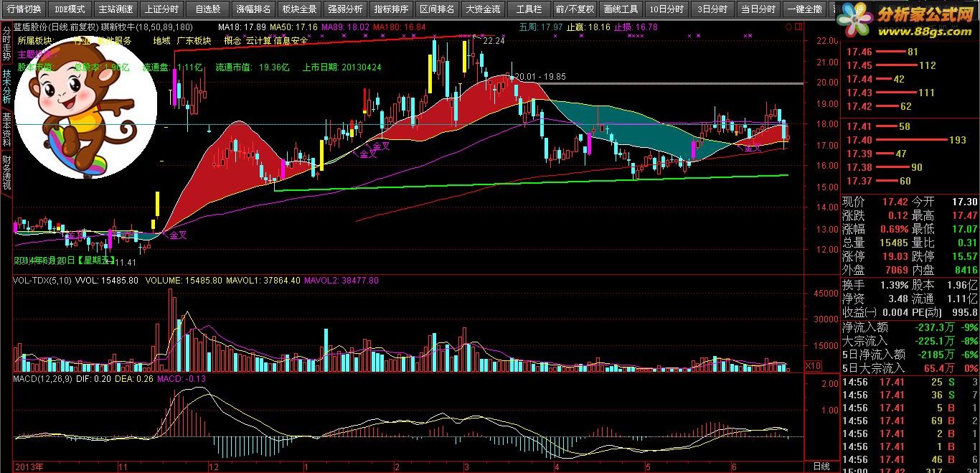The width and height of the screenshot is (980, 473).
Task: Open 区间排名 ranking
Action: (437, 9)
